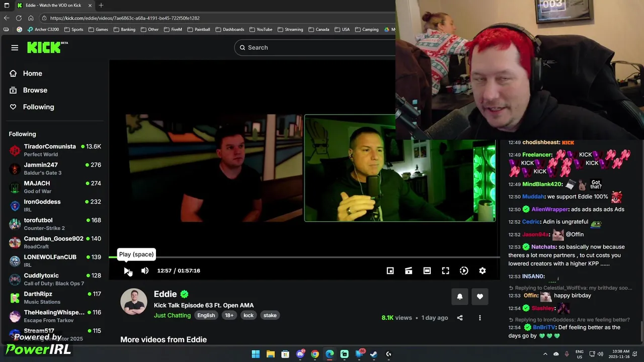Open a new browser tab

101,5
